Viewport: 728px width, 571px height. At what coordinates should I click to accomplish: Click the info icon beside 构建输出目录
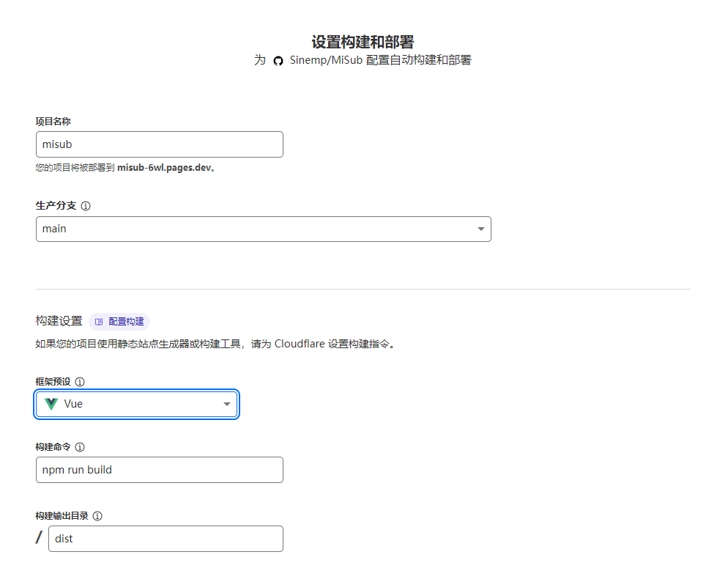tap(97, 516)
